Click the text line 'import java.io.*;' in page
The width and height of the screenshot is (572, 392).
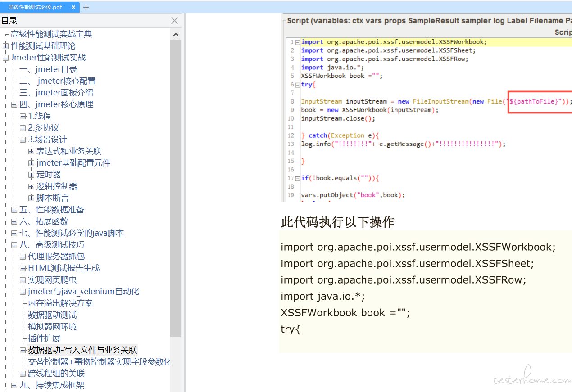click(322, 296)
